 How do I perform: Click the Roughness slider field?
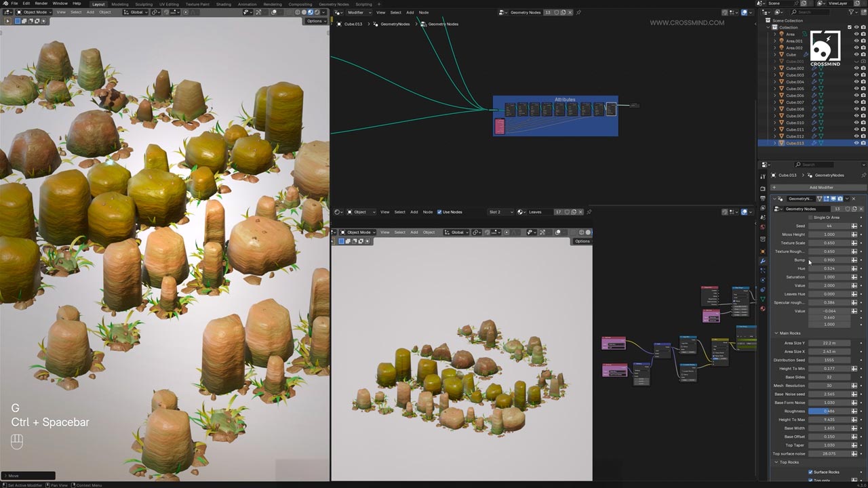[x=829, y=411]
